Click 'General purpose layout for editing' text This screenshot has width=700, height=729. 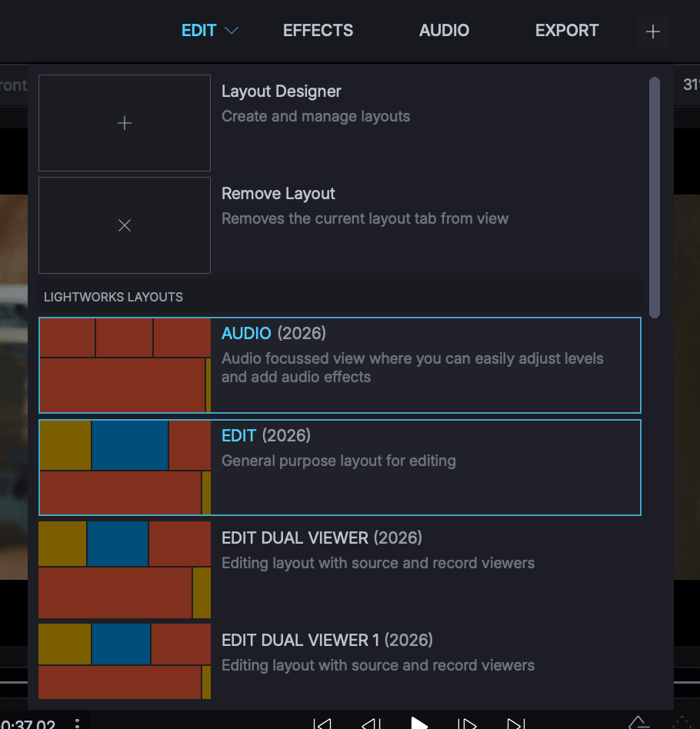(338, 461)
